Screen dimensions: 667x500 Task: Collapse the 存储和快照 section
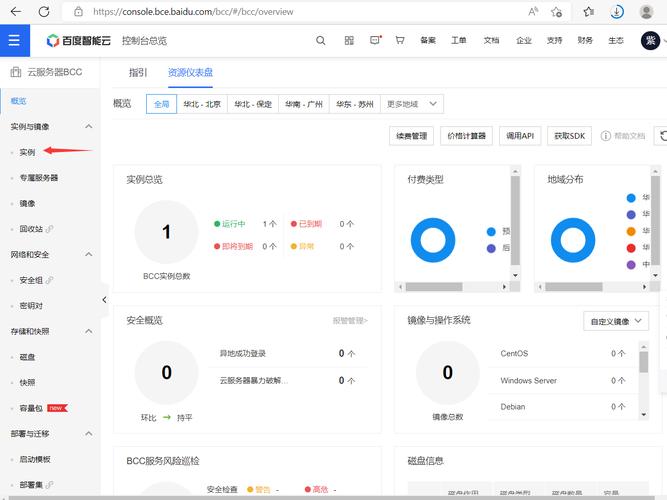(x=88, y=331)
